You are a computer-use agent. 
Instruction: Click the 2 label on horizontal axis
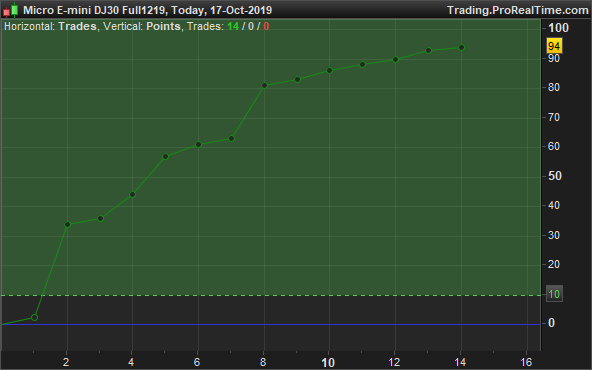click(66, 362)
